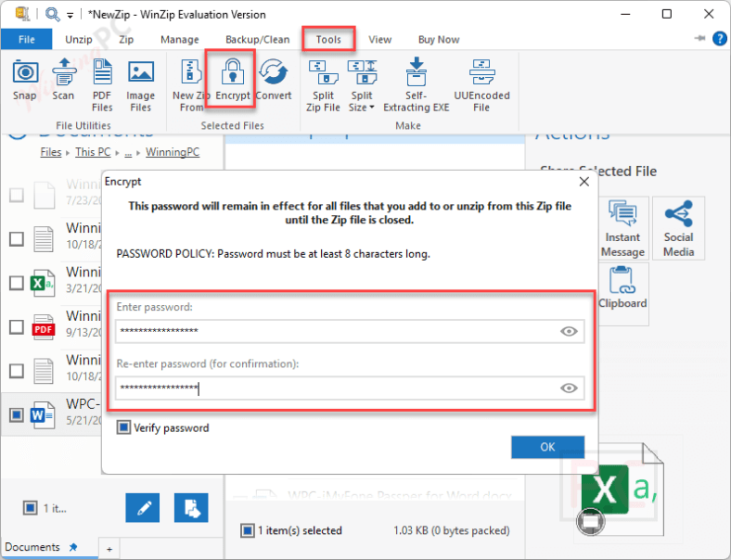The image size is (731, 560).
Task: Toggle the Verify password checkbox
Action: point(123,427)
